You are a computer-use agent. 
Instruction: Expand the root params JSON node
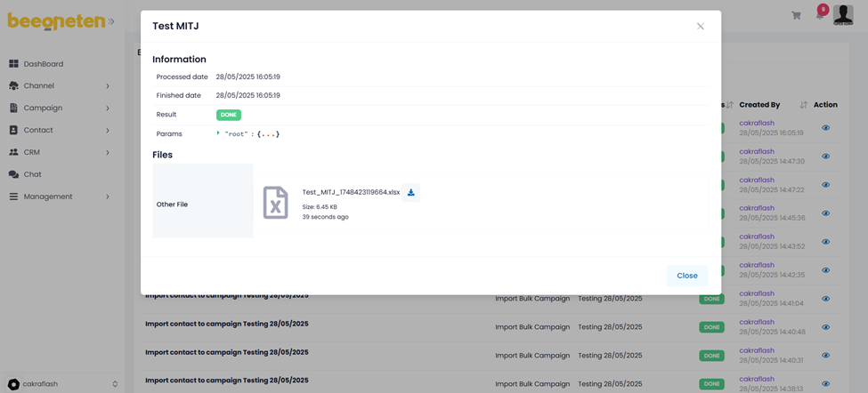[x=218, y=133]
